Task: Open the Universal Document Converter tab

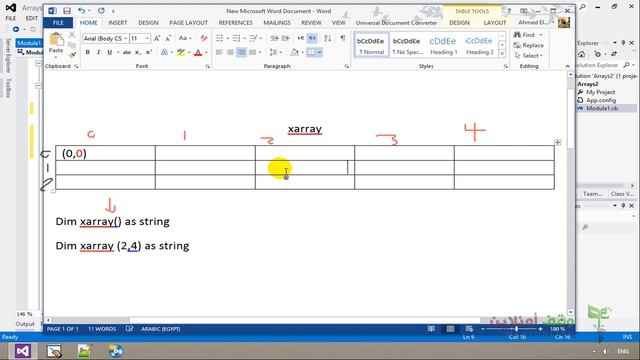Action: pos(396,23)
